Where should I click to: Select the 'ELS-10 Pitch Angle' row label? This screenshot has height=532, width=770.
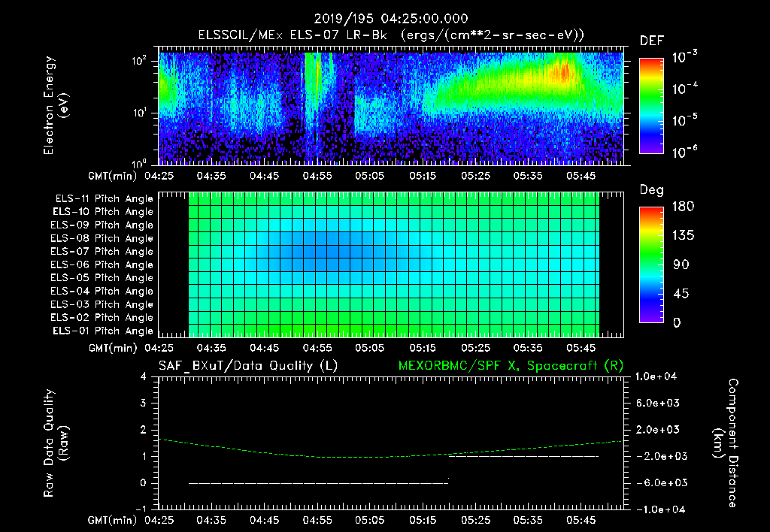103,212
